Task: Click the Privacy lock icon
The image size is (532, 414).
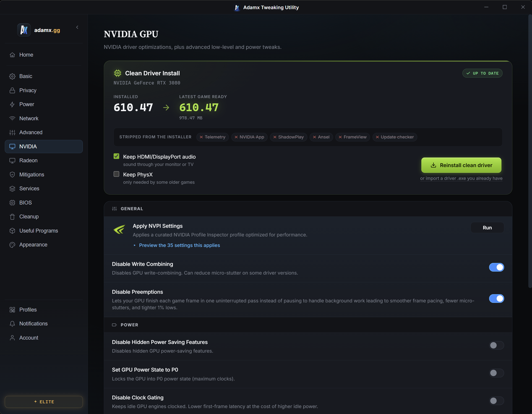Action: [12, 90]
